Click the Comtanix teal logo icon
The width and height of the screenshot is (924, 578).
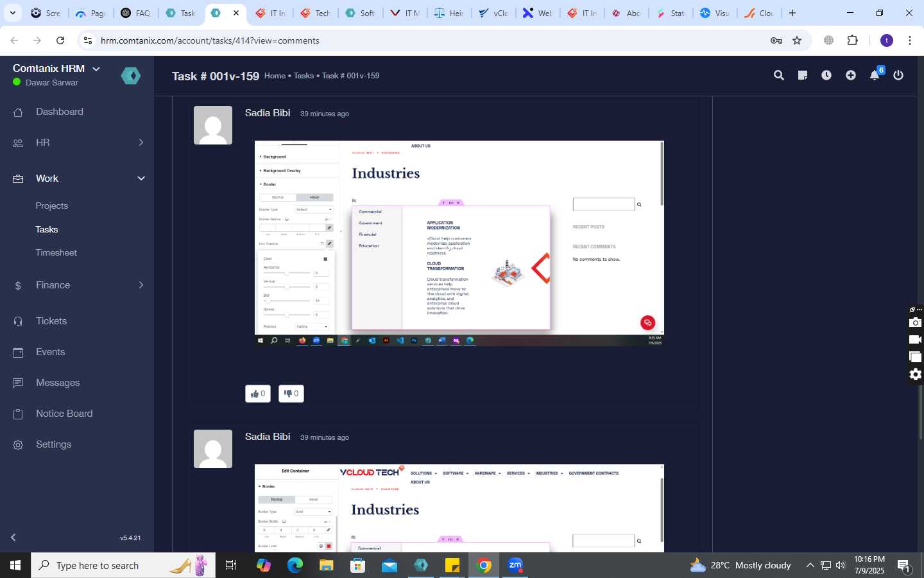click(131, 76)
